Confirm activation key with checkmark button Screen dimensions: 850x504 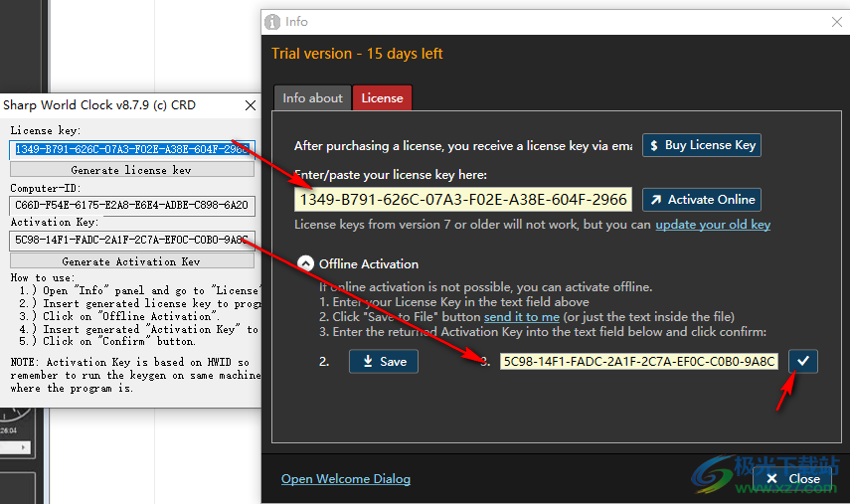803,361
